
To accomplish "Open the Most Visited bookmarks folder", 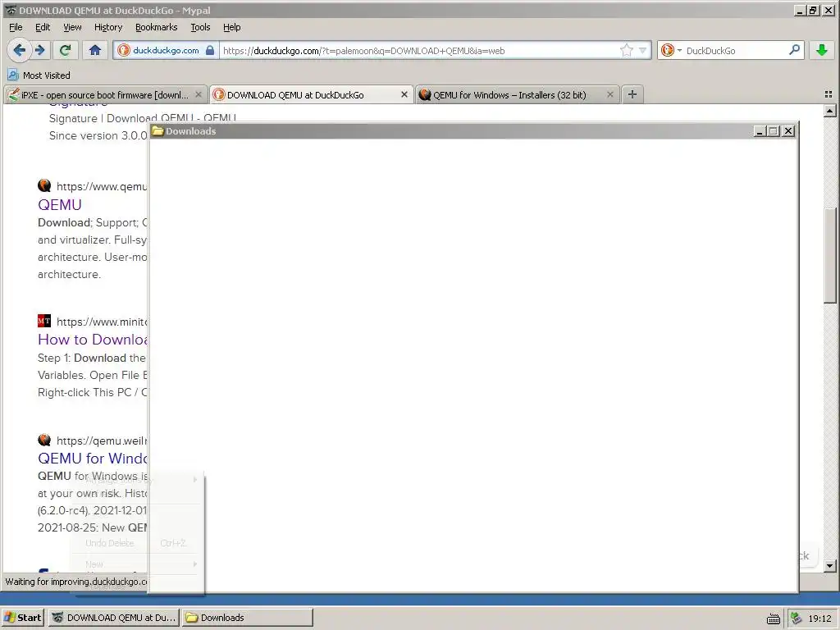I will point(39,75).
